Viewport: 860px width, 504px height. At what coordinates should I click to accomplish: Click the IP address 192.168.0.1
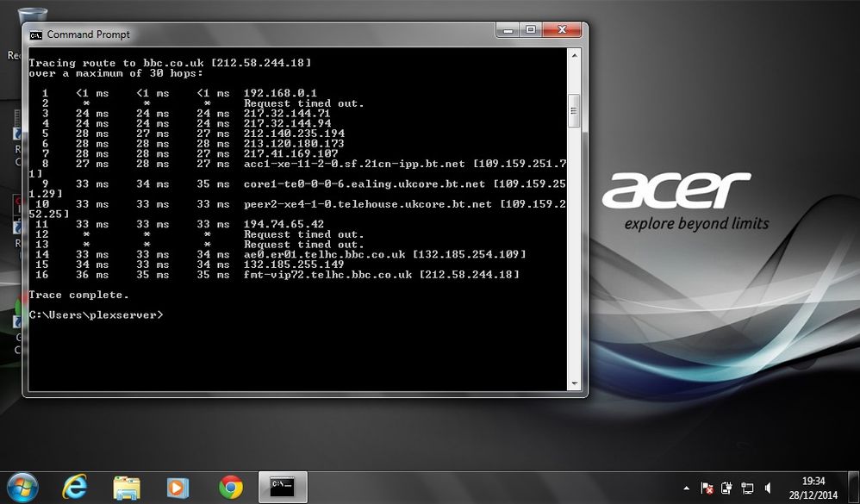[280, 93]
